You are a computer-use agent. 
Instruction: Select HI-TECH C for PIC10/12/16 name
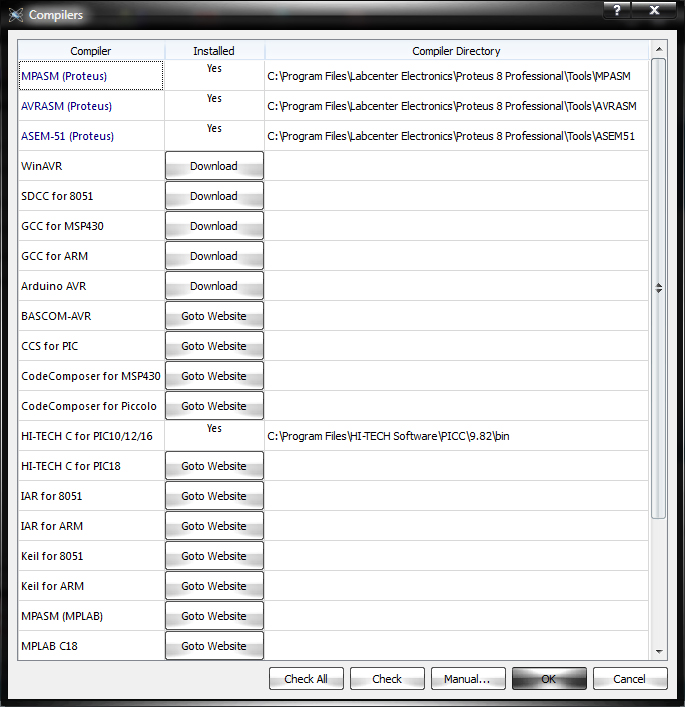click(87, 436)
